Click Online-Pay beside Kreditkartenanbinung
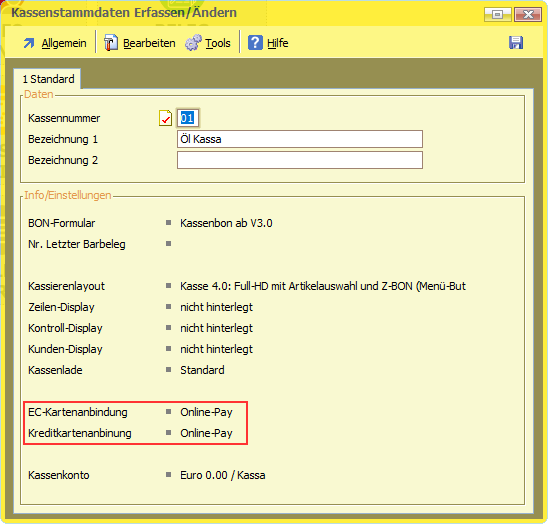The image size is (548, 524). click(x=206, y=433)
